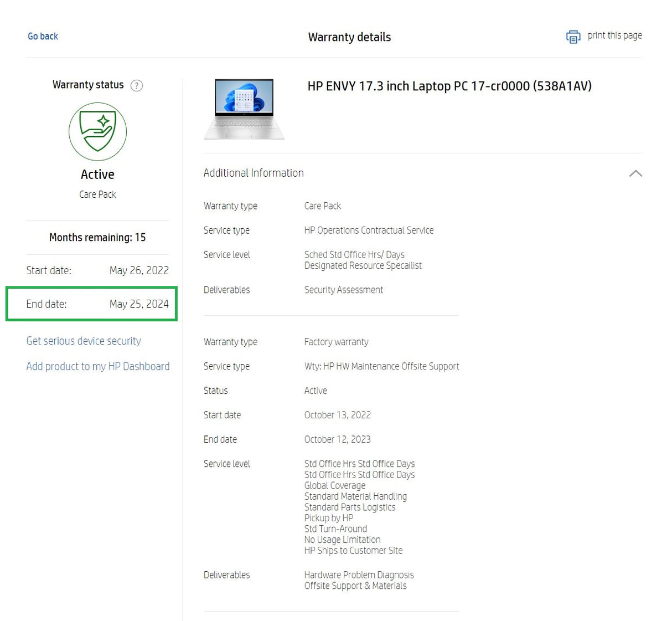Select the HP ENVY 17.3 inch Laptop title
The width and height of the screenshot is (672, 621).
449,86
